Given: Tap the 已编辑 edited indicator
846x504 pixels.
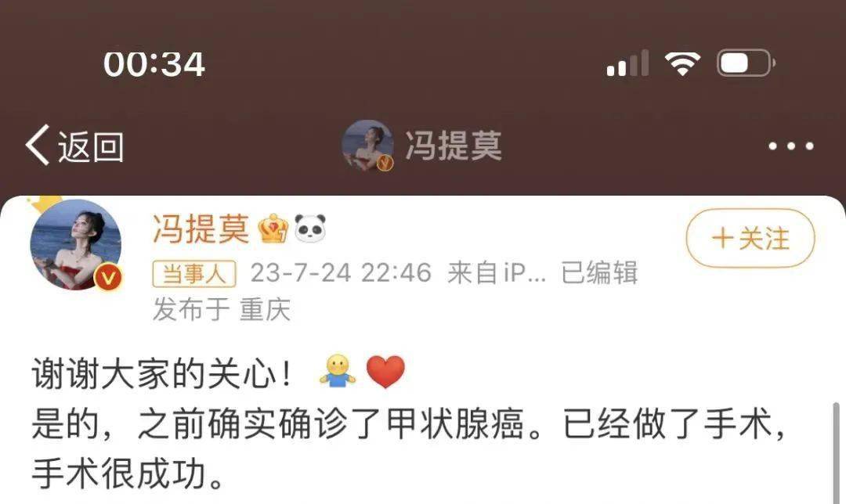Looking at the screenshot, I should pyautogui.click(x=599, y=272).
